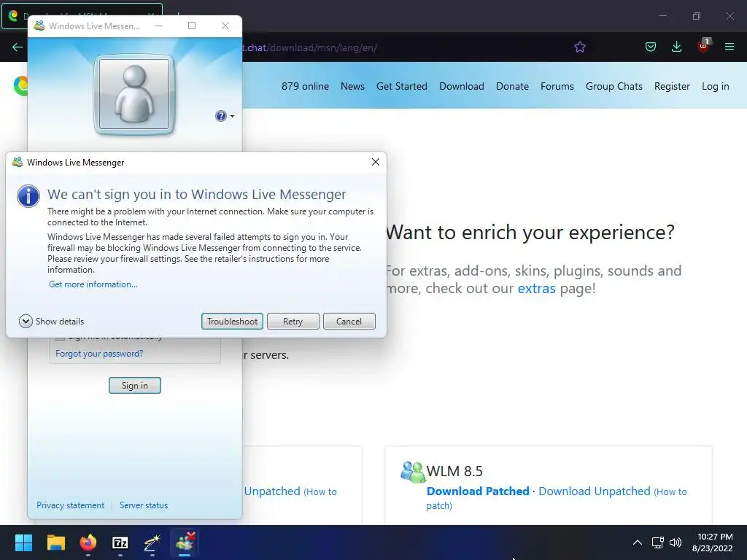
Task: Open the Download menu item on website
Action: tap(462, 86)
